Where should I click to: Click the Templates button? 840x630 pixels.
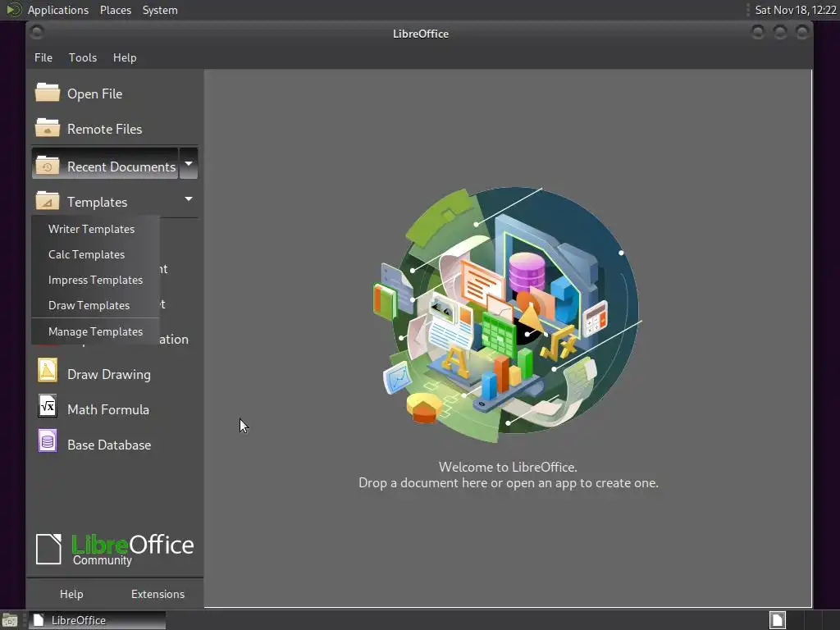[105, 202]
